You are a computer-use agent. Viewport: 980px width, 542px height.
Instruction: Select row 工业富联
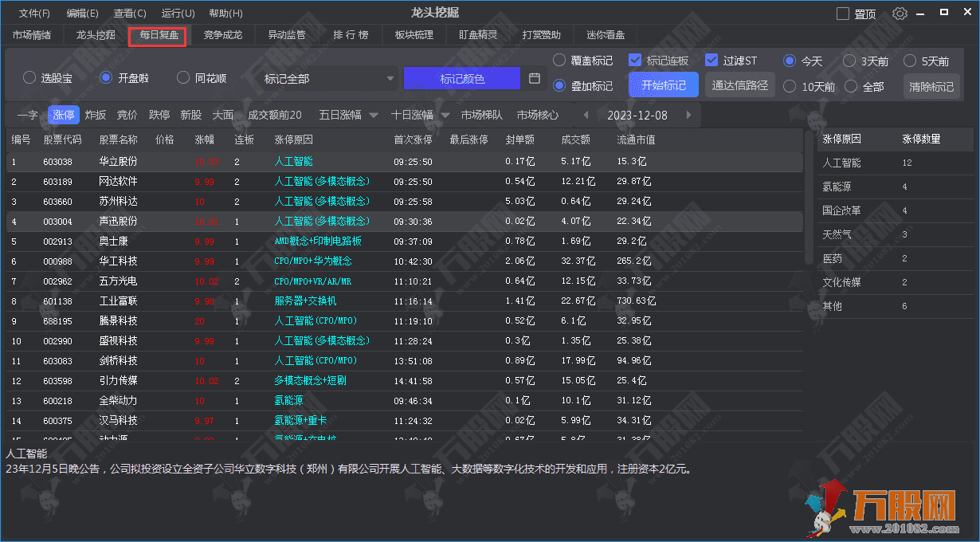pyautogui.click(x=405, y=300)
